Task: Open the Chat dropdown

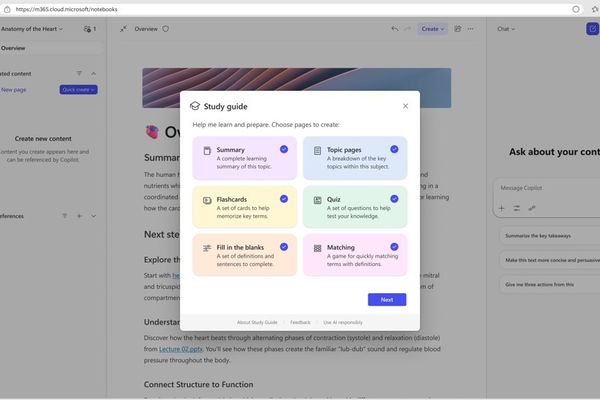Action: (506, 29)
